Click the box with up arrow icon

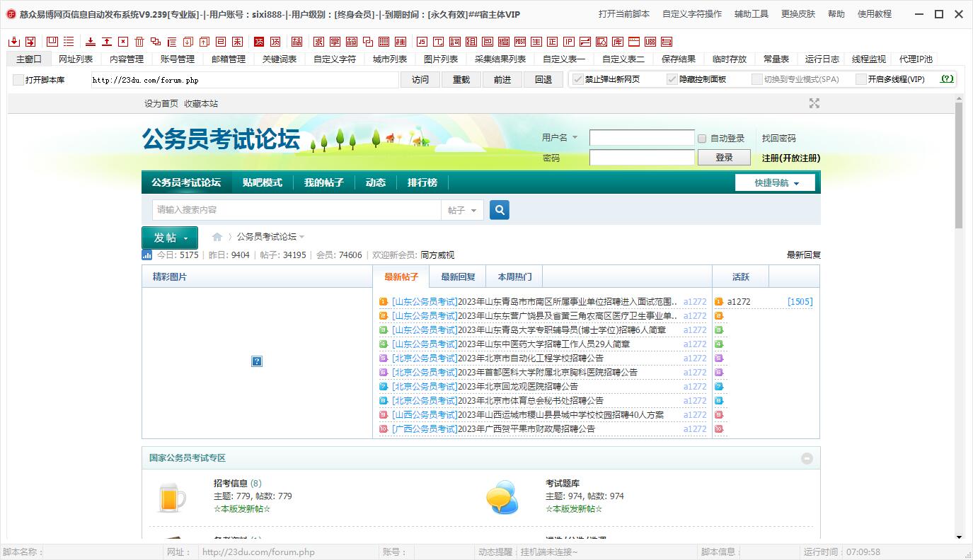tap(203, 42)
